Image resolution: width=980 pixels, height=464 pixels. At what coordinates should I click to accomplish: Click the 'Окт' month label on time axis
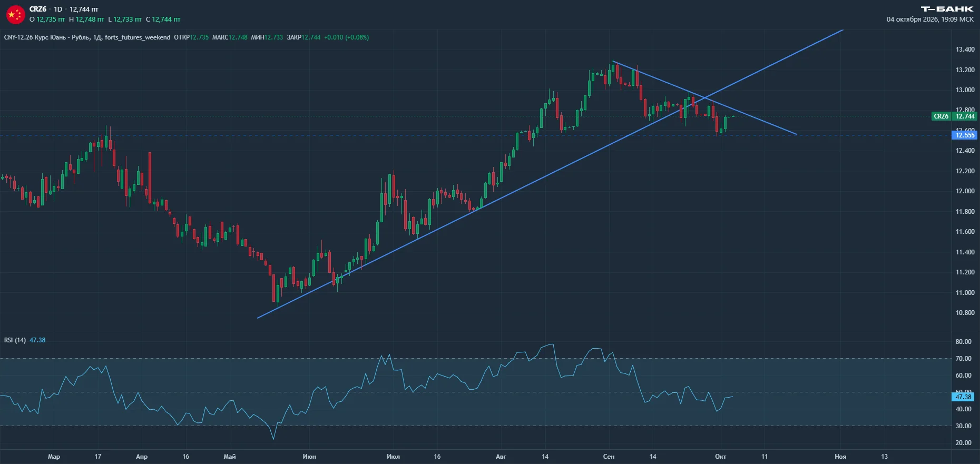720,457
